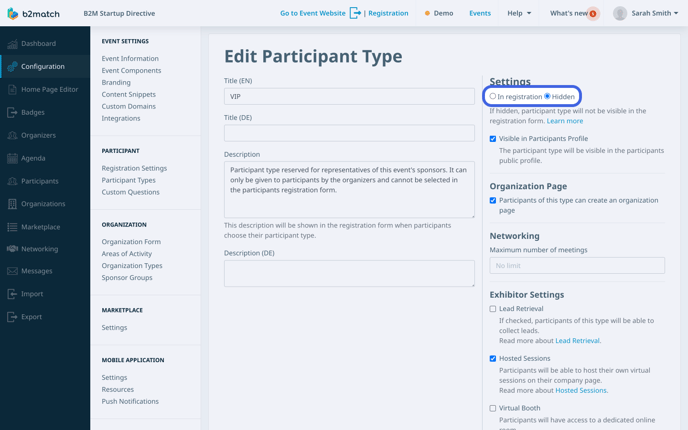
Task: Click the Maximum number of meetings field
Action: pos(577,265)
